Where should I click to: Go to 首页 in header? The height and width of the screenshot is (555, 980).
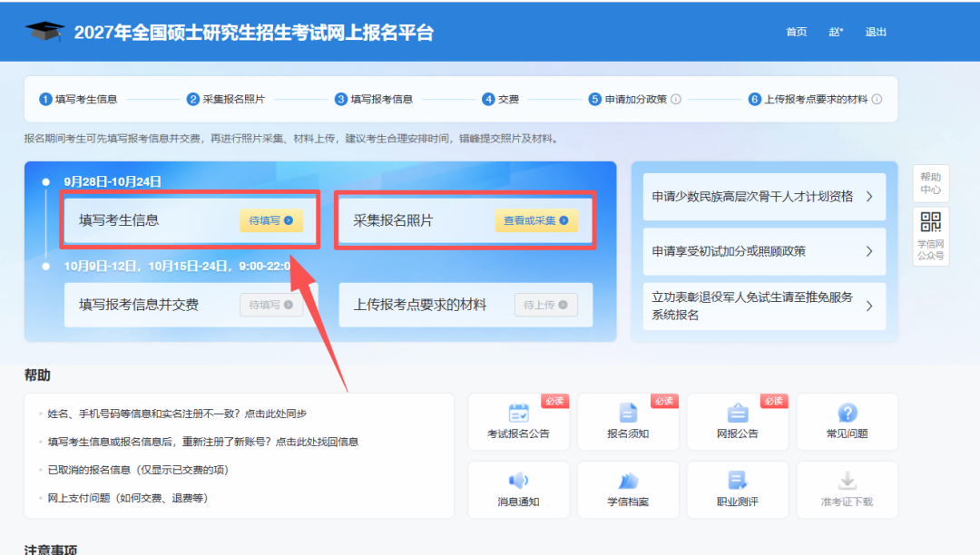click(x=797, y=32)
